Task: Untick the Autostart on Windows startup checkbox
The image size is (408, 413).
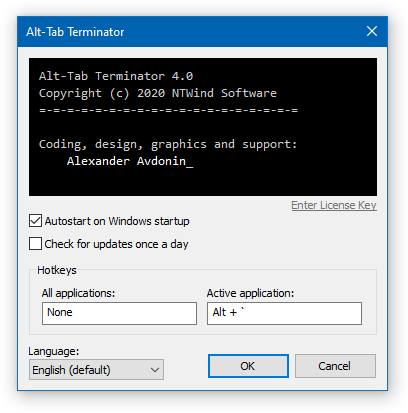Action: [x=35, y=221]
